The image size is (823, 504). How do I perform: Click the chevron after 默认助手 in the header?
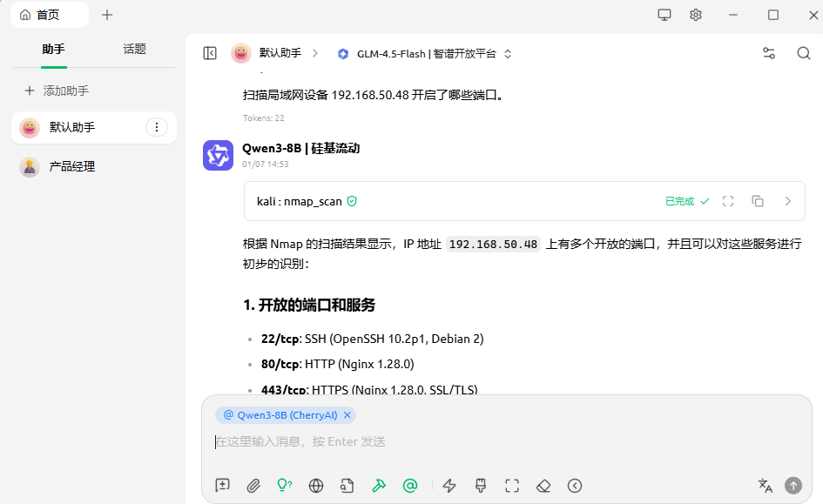point(315,53)
